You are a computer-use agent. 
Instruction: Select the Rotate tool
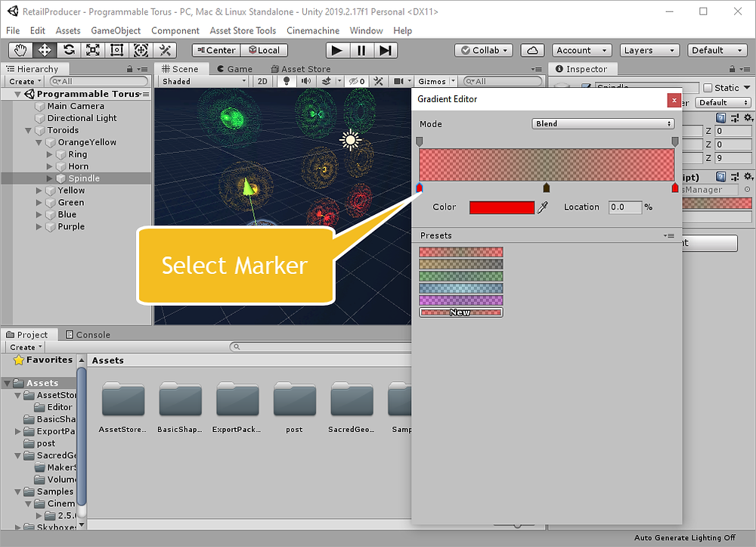tap(69, 50)
